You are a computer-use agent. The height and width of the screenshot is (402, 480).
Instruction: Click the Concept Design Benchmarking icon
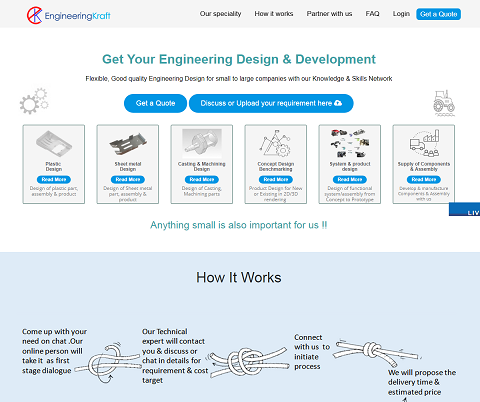click(x=276, y=143)
